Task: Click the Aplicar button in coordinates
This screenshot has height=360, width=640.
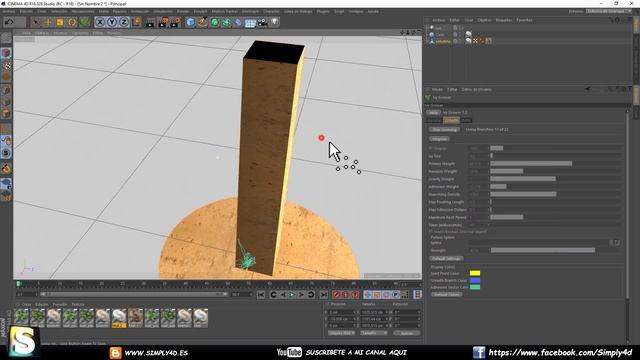Action: pos(407,333)
